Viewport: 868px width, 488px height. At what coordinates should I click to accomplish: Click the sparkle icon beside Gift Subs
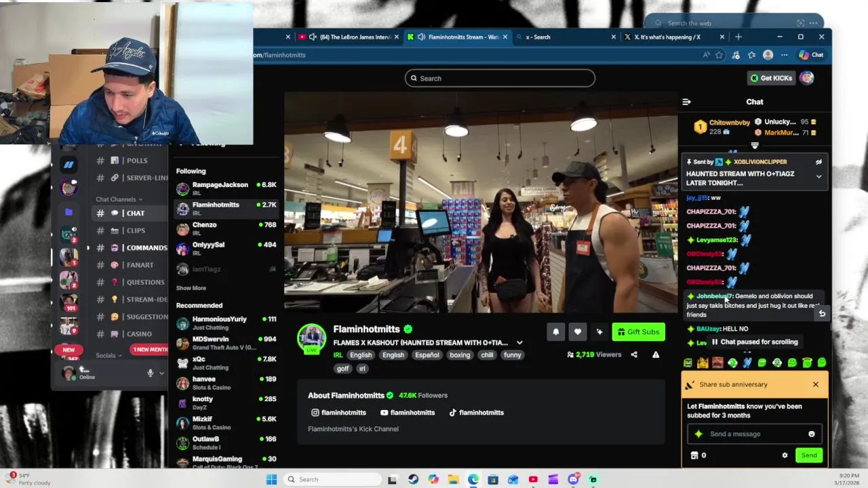click(x=599, y=331)
